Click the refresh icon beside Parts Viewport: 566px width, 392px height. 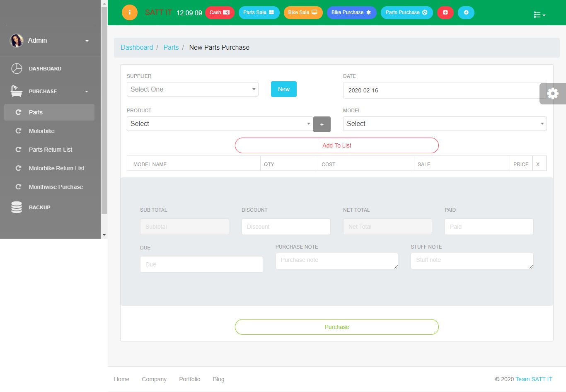(x=18, y=112)
